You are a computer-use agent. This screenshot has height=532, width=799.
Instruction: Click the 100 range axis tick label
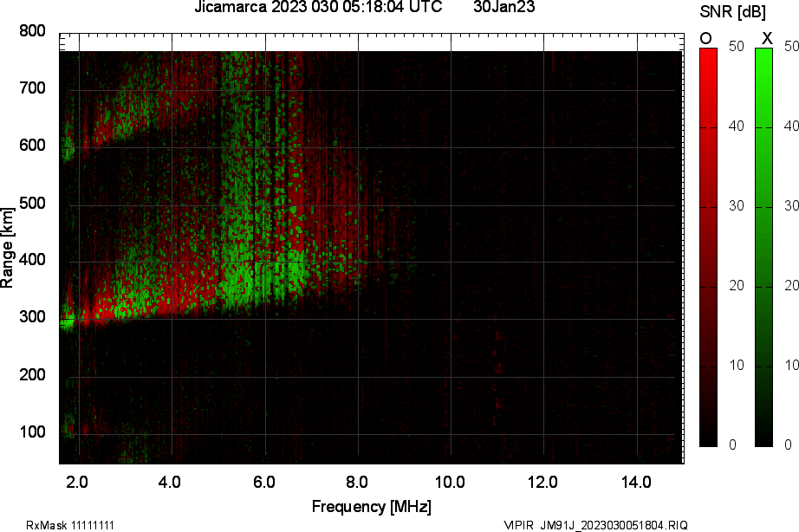(32, 432)
